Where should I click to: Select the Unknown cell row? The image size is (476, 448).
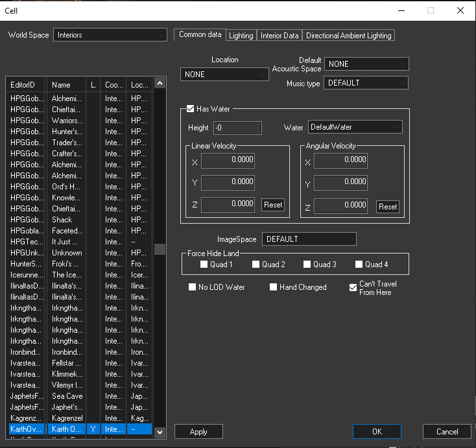(80, 253)
